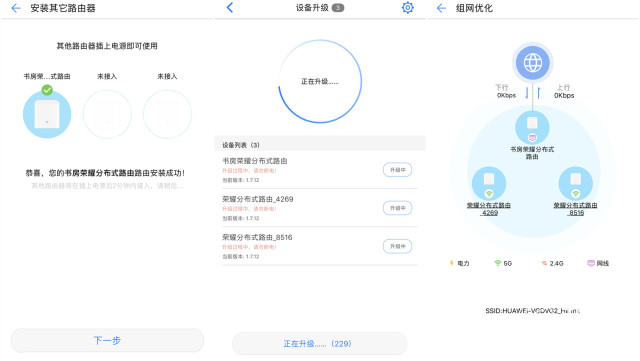Go back from 安装其它路由器 screen

coord(16,8)
